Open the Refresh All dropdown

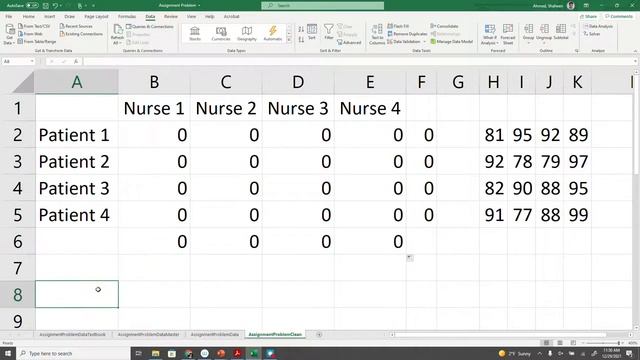point(118,34)
